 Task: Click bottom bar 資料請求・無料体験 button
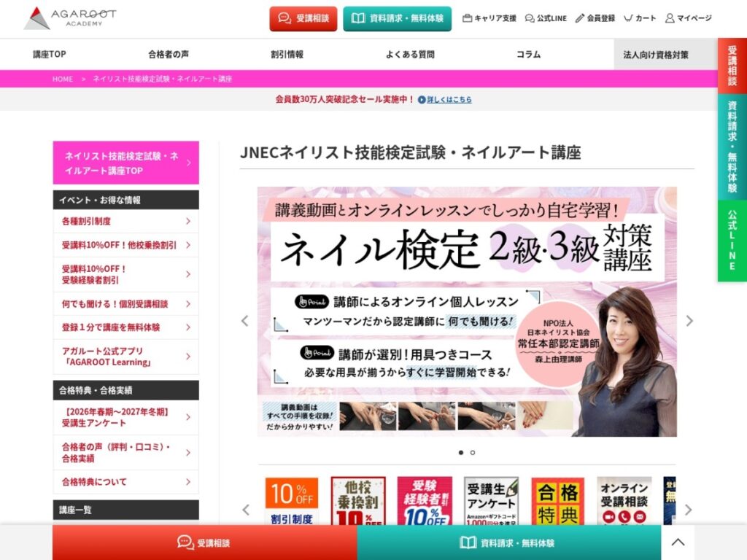pyautogui.click(x=508, y=542)
